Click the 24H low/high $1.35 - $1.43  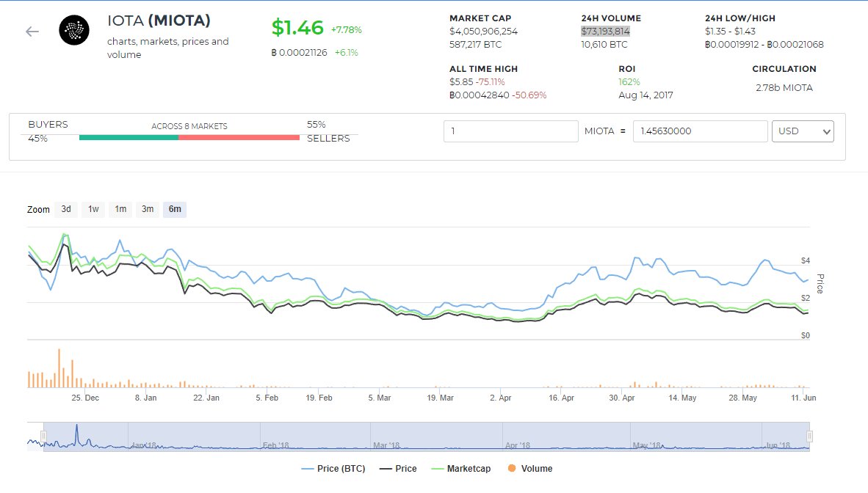coord(730,32)
